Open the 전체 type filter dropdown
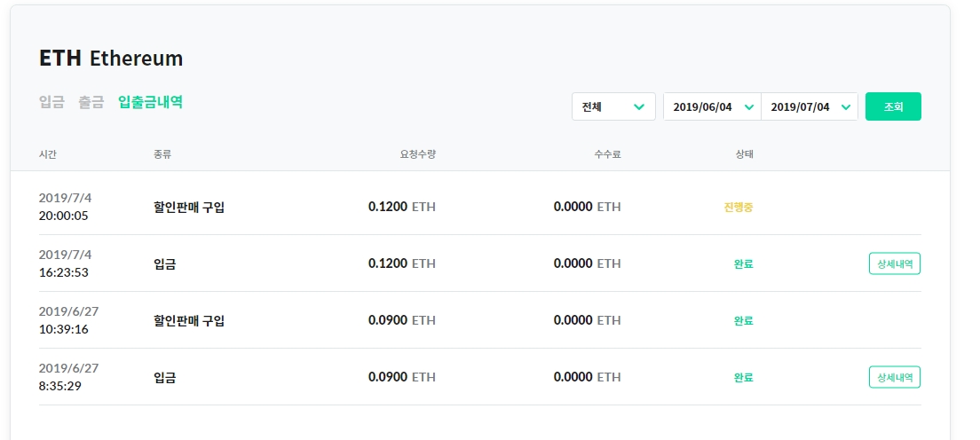 (613, 106)
